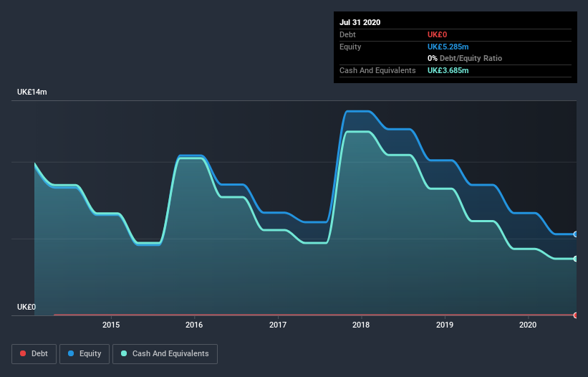The width and height of the screenshot is (588, 377).
Task: Select the teal Cash endpoint marker
Action: 576,259
